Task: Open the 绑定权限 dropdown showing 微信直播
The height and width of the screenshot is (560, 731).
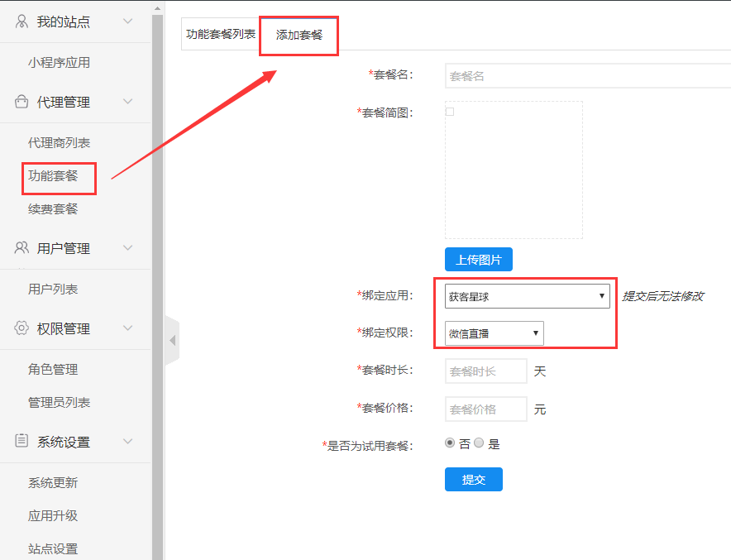Action: click(494, 333)
